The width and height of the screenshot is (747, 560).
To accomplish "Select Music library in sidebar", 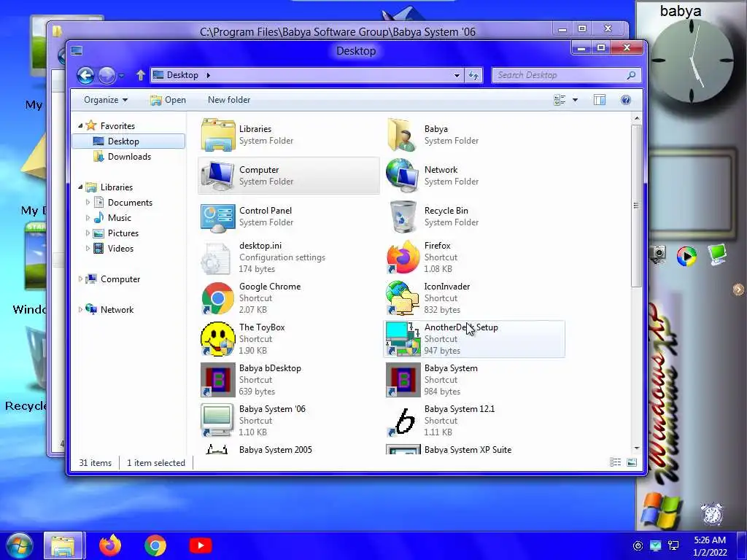I will tap(112, 217).
